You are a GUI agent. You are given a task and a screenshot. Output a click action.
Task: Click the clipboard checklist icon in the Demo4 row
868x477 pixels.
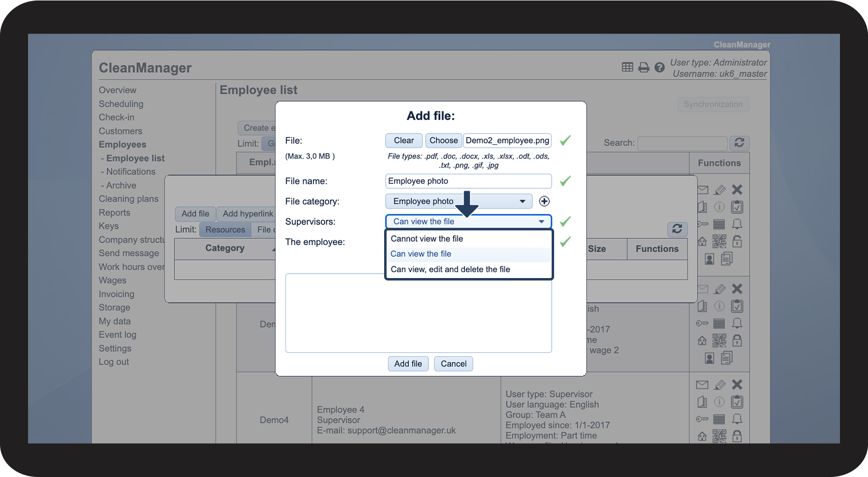pyautogui.click(x=737, y=402)
